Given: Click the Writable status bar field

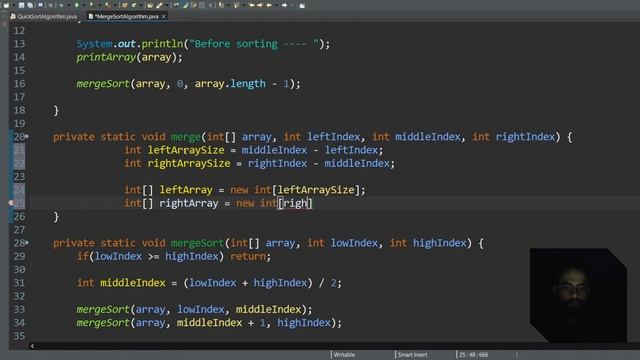Looking at the screenshot, I should tap(344, 355).
